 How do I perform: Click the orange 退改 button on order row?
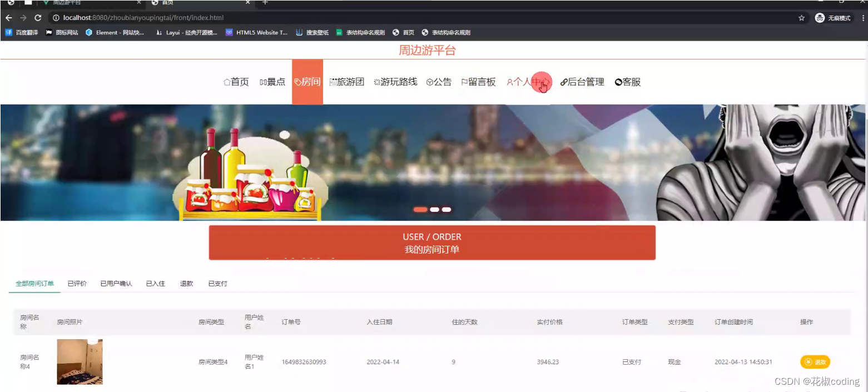[815, 361]
